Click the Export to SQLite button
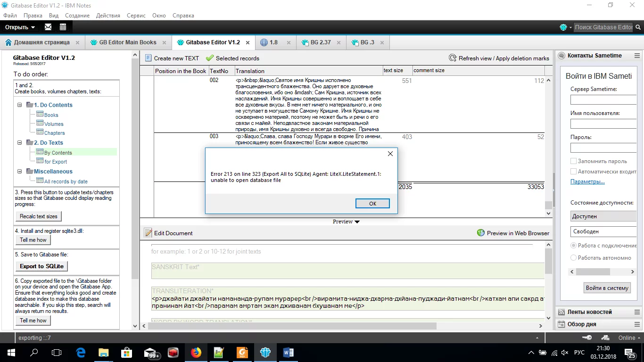This screenshot has width=644, height=362. pyautogui.click(x=41, y=266)
